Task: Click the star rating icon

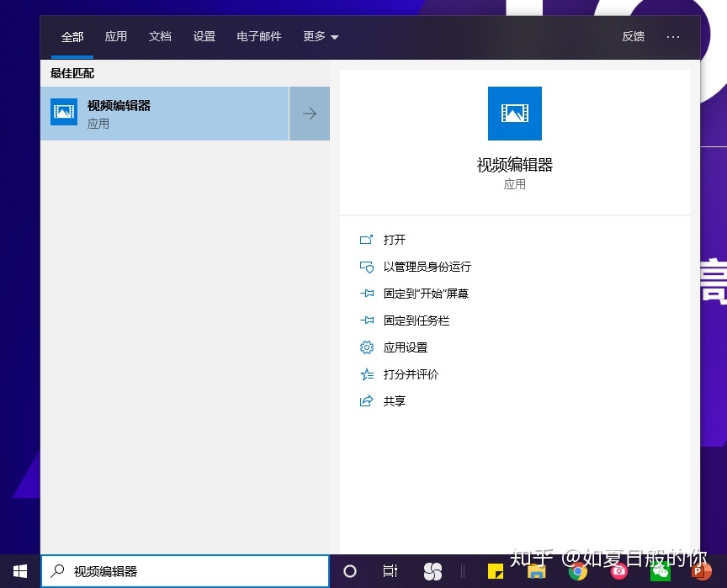Action: [x=367, y=374]
